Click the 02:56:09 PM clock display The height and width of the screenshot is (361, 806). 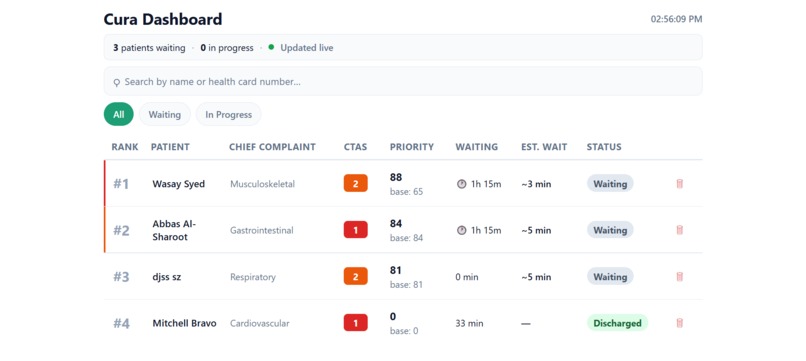676,19
